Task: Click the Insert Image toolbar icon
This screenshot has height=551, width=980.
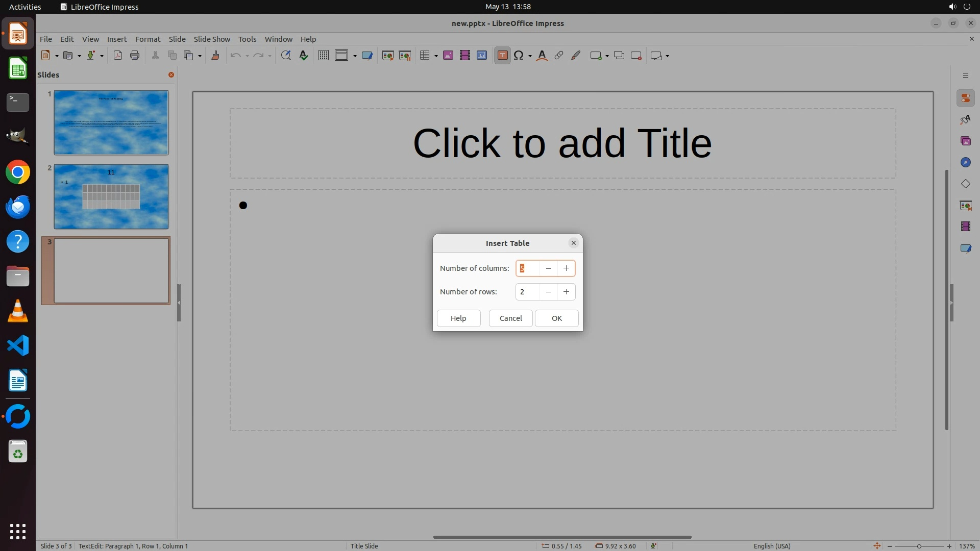Action: click(448, 56)
